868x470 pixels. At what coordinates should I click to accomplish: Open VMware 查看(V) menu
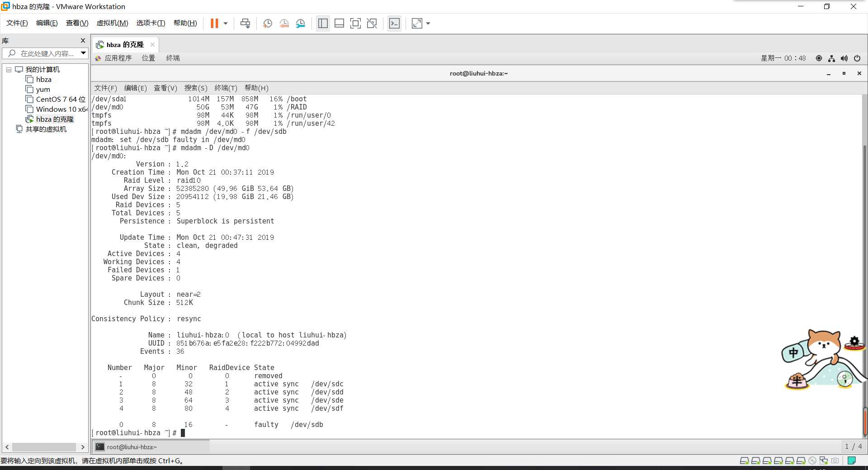pos(77,23)
